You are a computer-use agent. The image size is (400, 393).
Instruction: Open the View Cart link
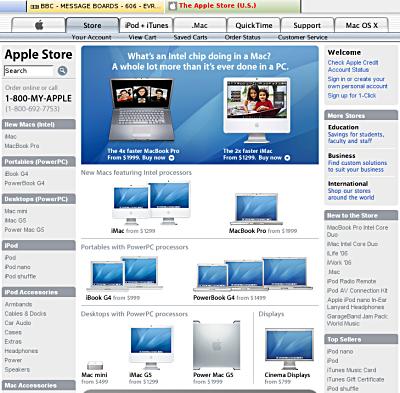(142, 37)
